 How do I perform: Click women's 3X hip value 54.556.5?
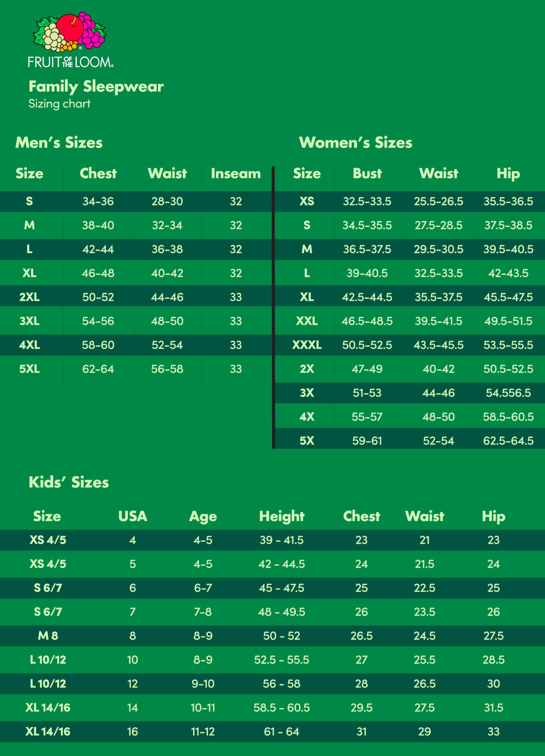click(x=508, y=393)
